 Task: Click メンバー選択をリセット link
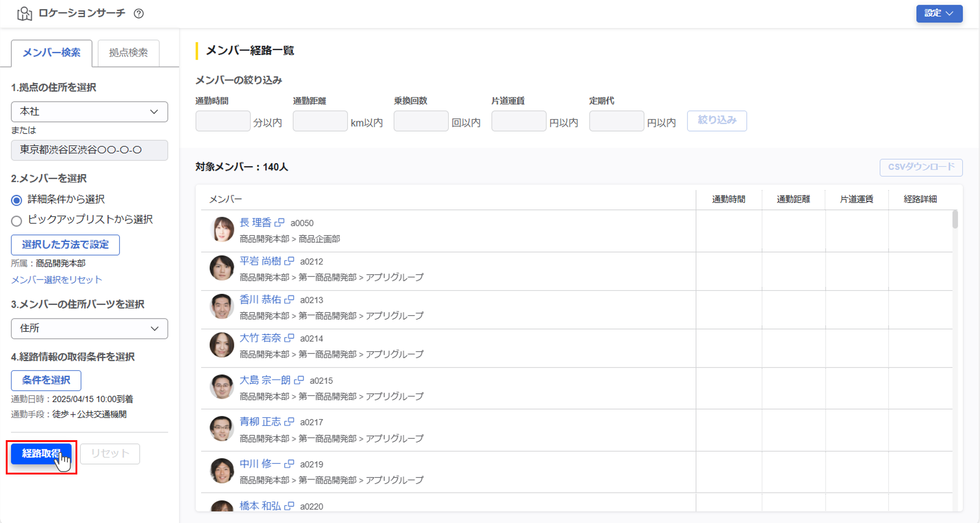pyautogui.click(x=56, y=280)
